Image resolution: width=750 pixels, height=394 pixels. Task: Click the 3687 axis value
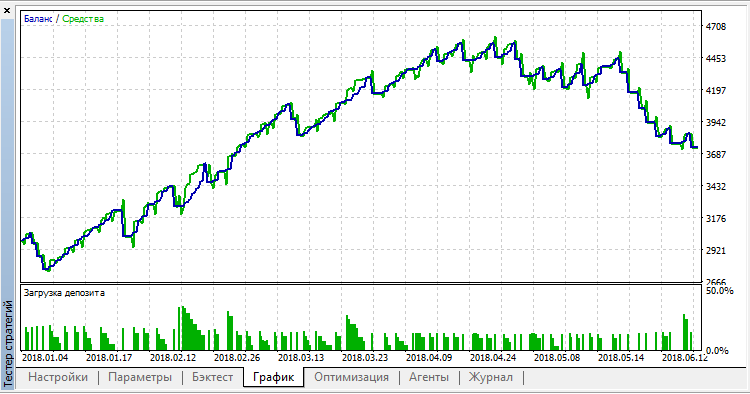(x=716, y=154)
